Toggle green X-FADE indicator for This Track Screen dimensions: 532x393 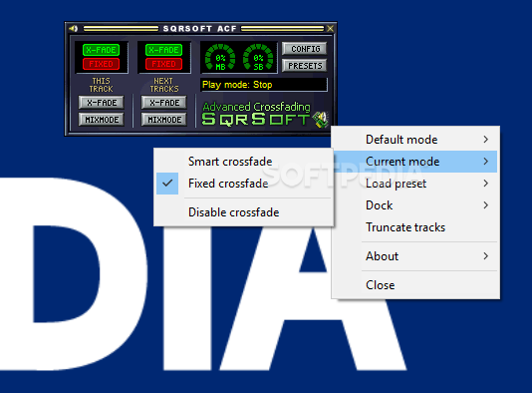click(101, 50)
